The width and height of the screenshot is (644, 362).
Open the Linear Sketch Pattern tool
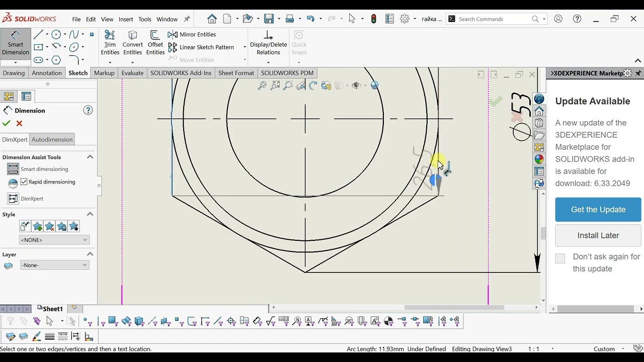201,47
